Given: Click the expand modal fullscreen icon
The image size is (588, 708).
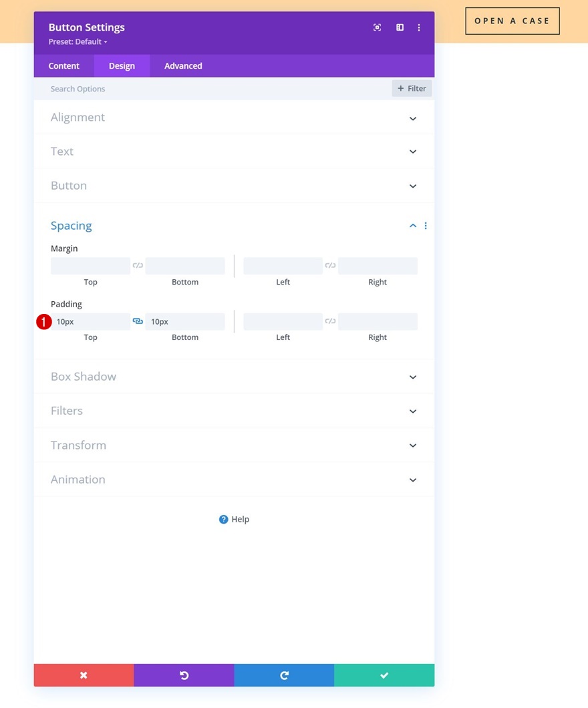Looking at the screenshot, I should (x=378, y=27).
